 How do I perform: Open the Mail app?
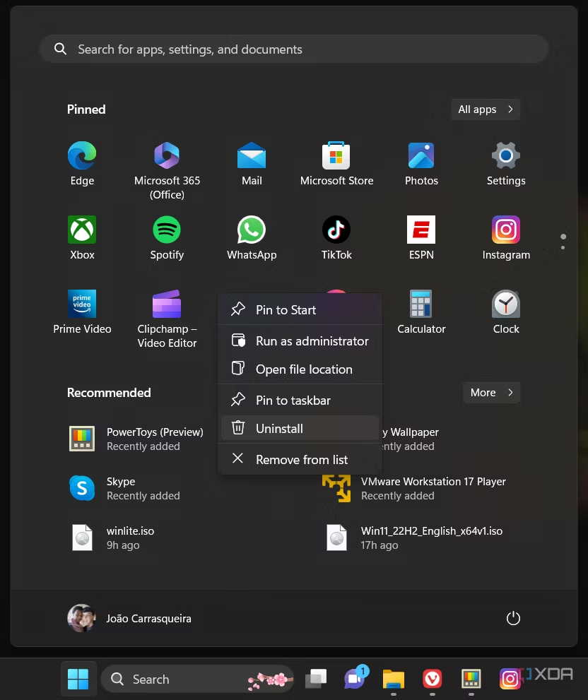(252, 164)
